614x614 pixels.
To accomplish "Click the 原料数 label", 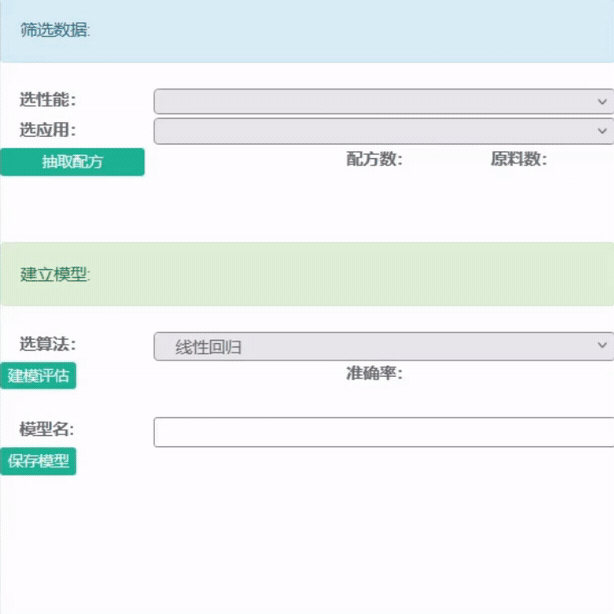I will click(x=518, y=159).
